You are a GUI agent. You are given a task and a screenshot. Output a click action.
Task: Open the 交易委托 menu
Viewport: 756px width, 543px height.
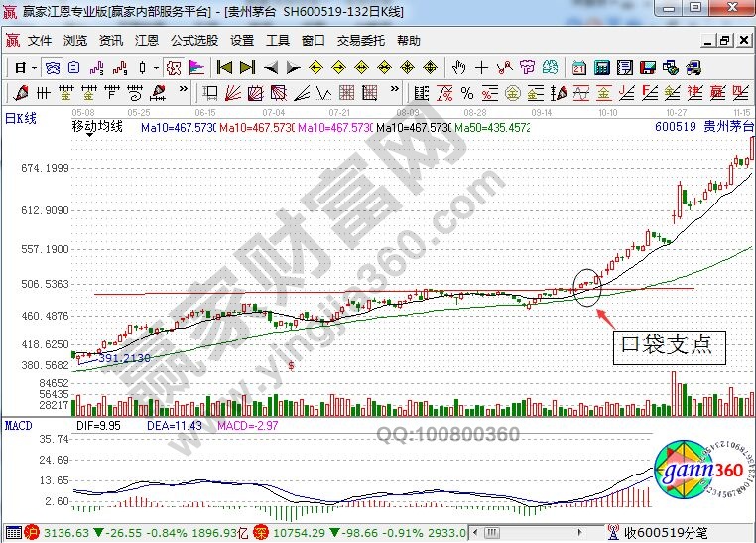click(360, 41)
